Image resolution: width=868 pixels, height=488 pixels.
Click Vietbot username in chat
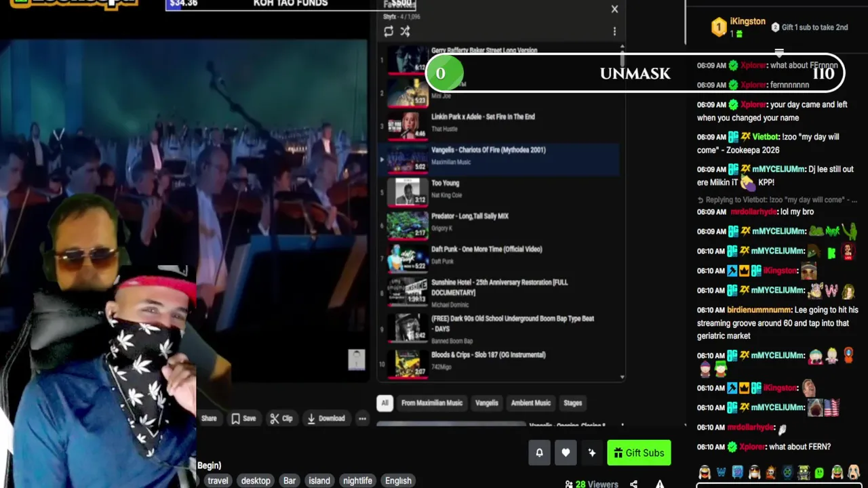pos(766,137)
